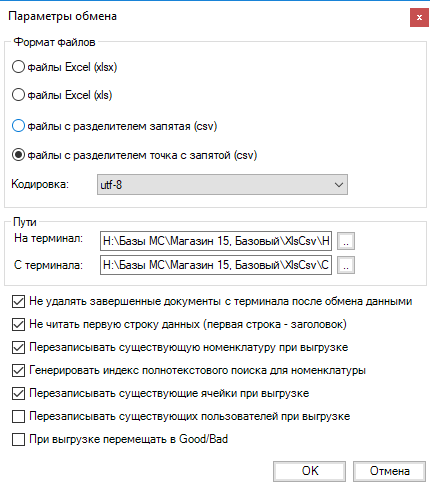Click the 'На терминал' path input field

click(x=216, y=241)
